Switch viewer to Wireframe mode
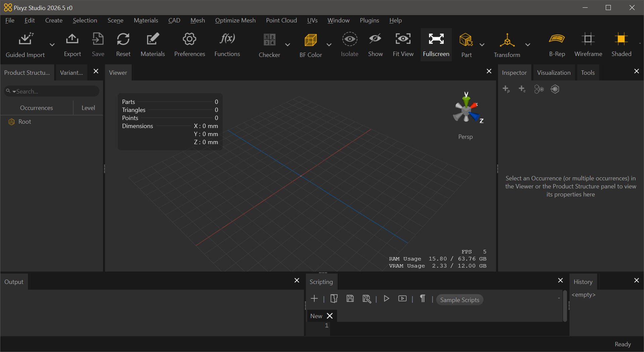Image resolution: width=644 pixels, height=352 pixels. click(588, 45)
